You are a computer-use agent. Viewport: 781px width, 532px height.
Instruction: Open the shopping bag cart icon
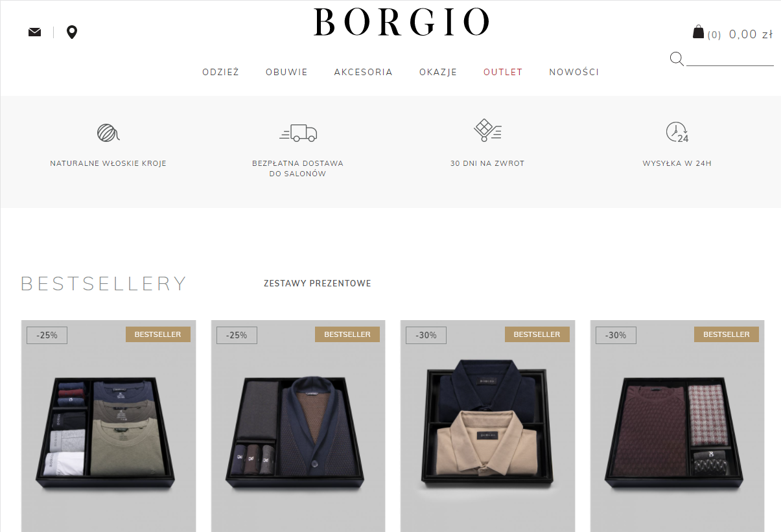click(x=698, y=32)
